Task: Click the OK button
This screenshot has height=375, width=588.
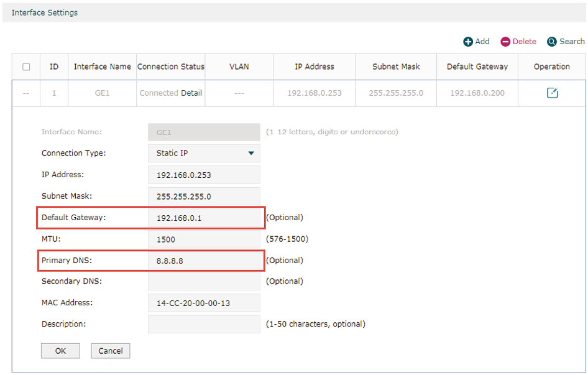Action: 60,351
